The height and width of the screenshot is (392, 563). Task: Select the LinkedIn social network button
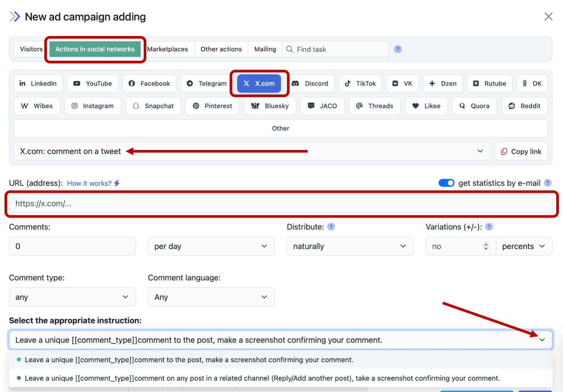point(38,83)
